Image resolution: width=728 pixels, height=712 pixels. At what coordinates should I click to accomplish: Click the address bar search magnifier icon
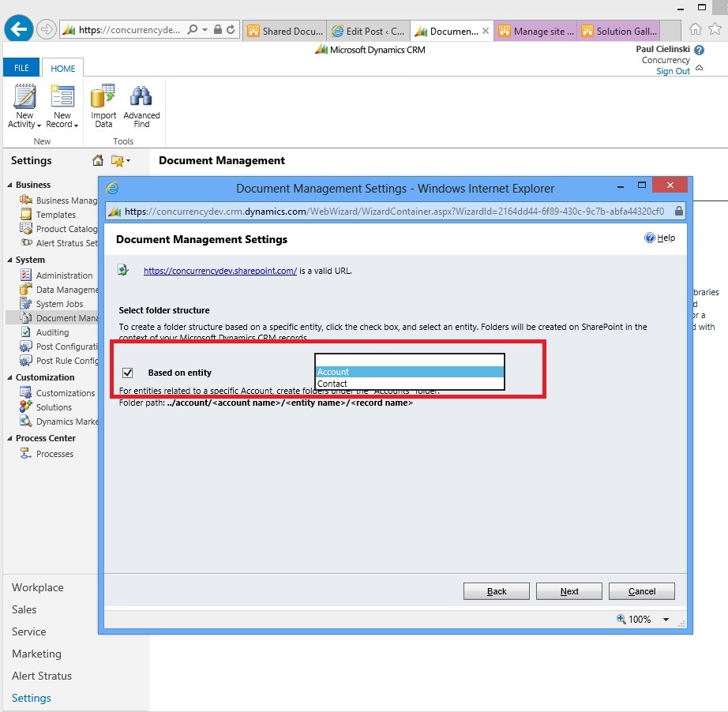(192, 30)
